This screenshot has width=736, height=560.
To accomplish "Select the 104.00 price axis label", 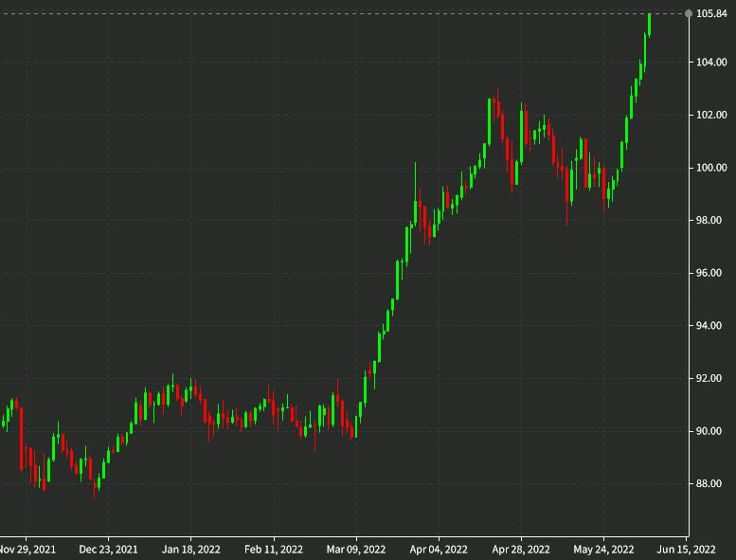I will (x=711, y=62).
